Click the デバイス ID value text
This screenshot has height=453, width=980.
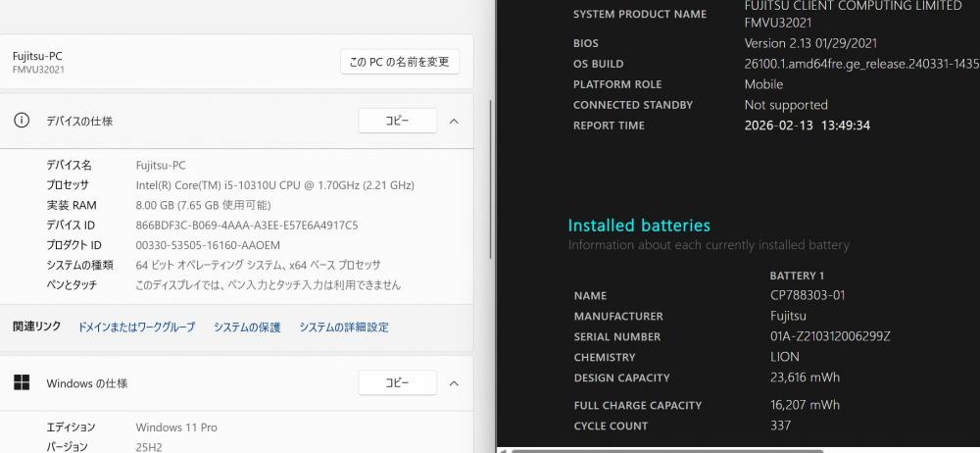(x=246, y=225)
